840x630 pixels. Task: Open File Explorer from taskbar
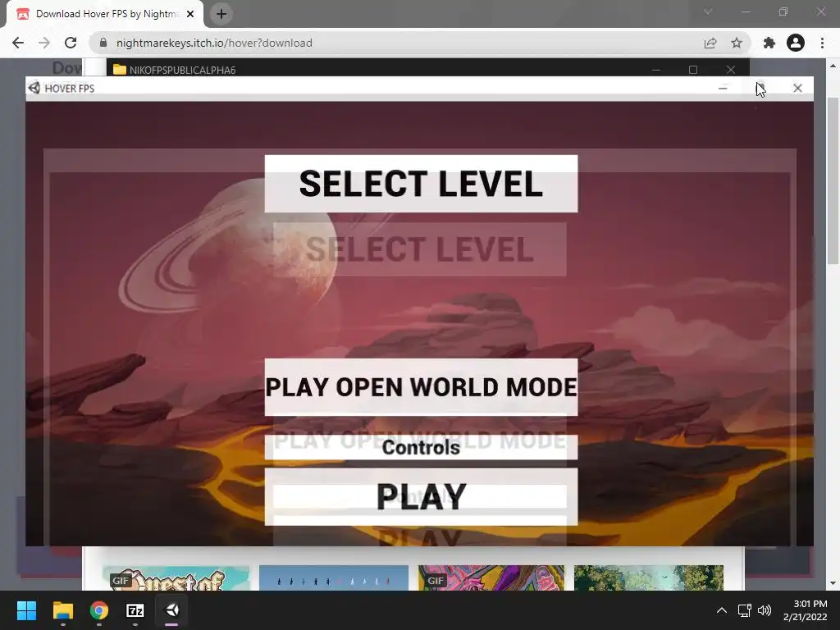coord(62,610)
